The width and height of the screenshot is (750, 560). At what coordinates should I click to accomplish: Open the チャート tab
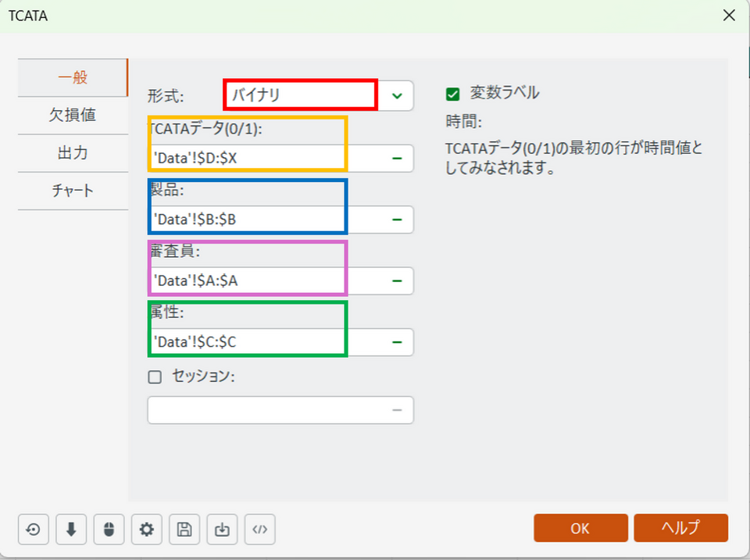[x=73, y=191]
